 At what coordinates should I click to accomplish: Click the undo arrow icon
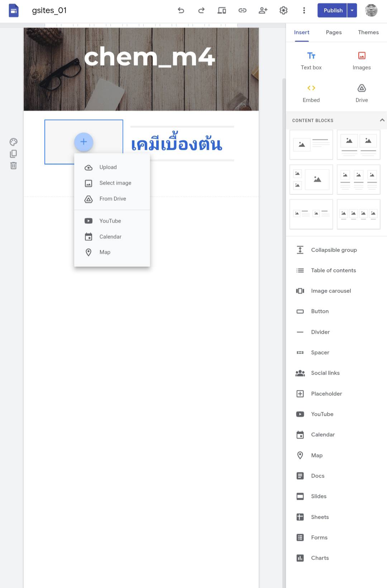[x=181, y=10]
